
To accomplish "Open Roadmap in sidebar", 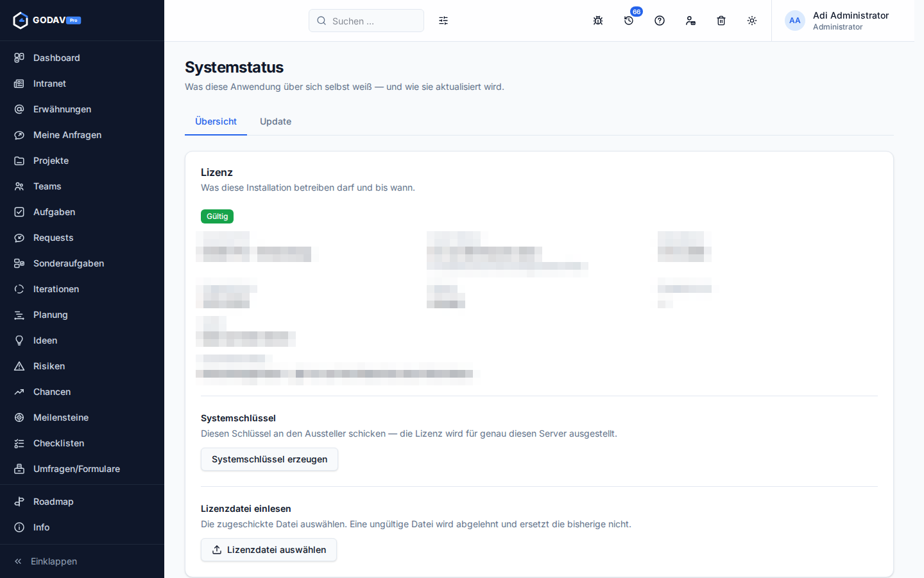I will coord(82,502).
